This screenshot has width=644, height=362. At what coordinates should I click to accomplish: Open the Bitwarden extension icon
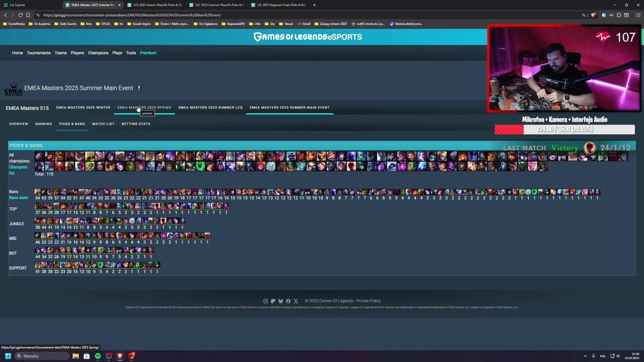click(x=604, y=15)
